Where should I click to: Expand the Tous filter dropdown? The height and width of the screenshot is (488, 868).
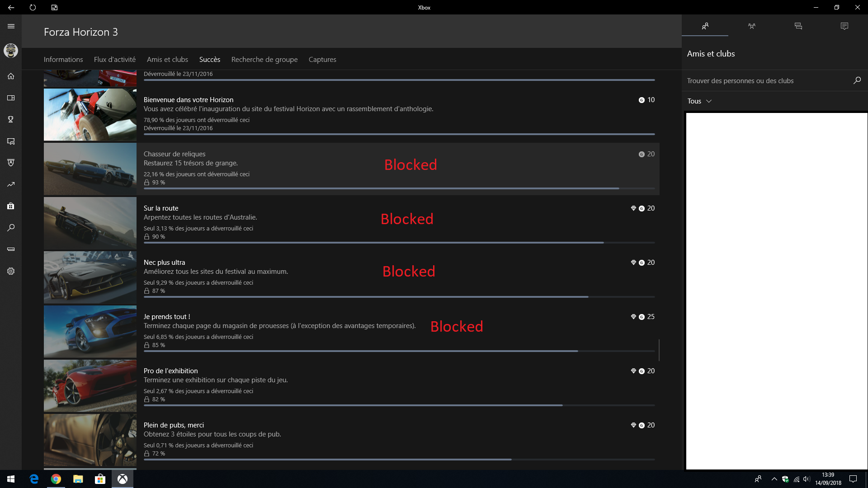click(x=699, y=101)
